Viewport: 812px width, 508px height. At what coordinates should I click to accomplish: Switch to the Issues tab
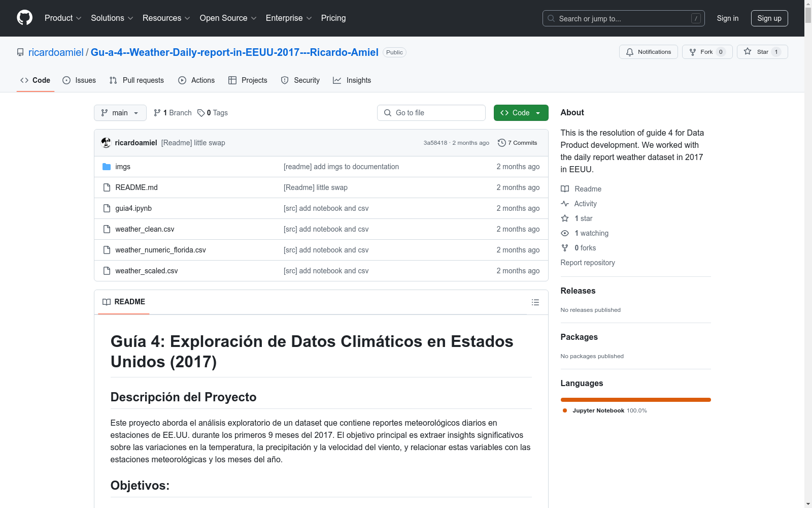point(79,80)
